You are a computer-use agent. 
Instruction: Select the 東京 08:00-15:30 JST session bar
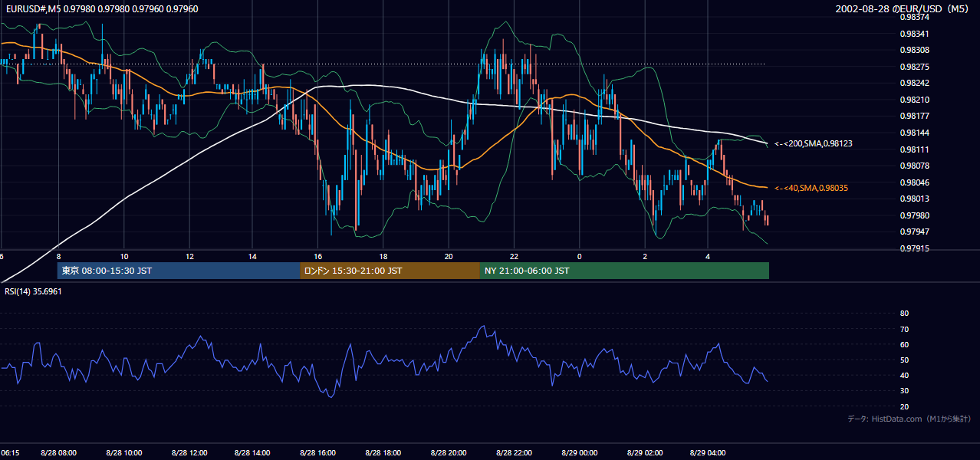coord(179,271)
